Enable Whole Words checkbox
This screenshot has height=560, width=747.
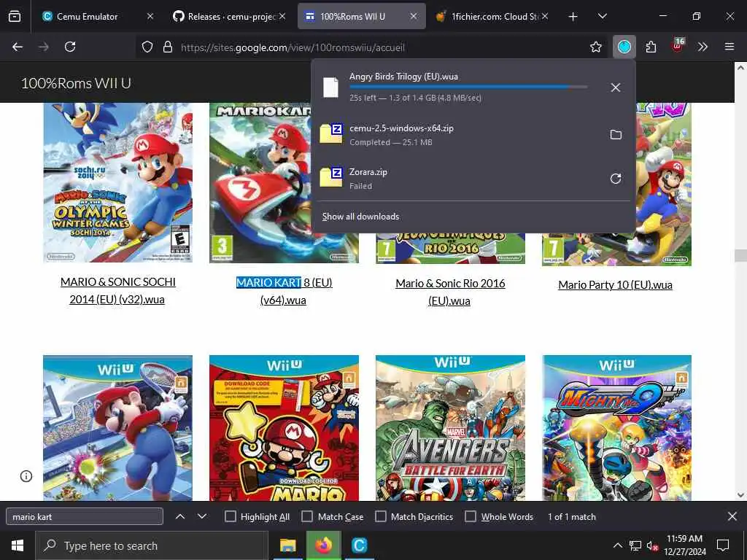tap(471, 517)
